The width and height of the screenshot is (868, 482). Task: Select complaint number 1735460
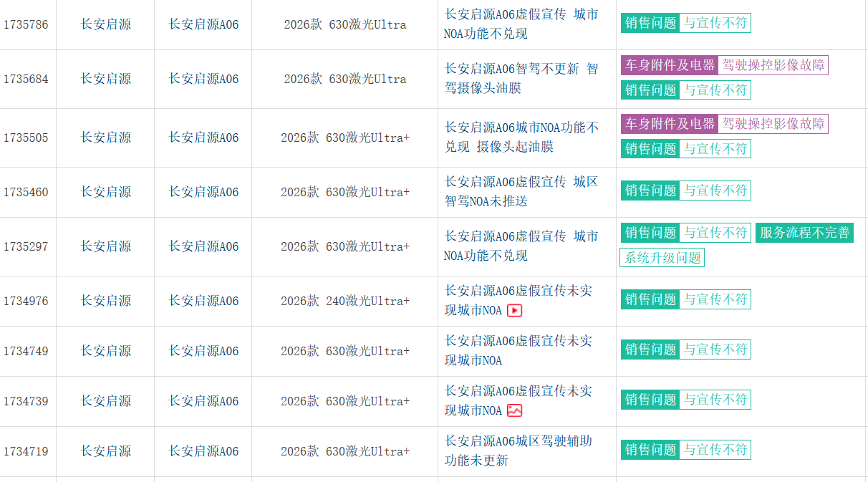[x=26, y=192]
